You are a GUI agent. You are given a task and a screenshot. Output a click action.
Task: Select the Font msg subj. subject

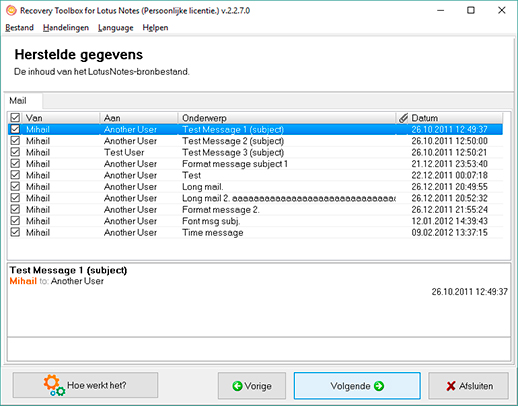pyautogui.click(x=211, y=221)
